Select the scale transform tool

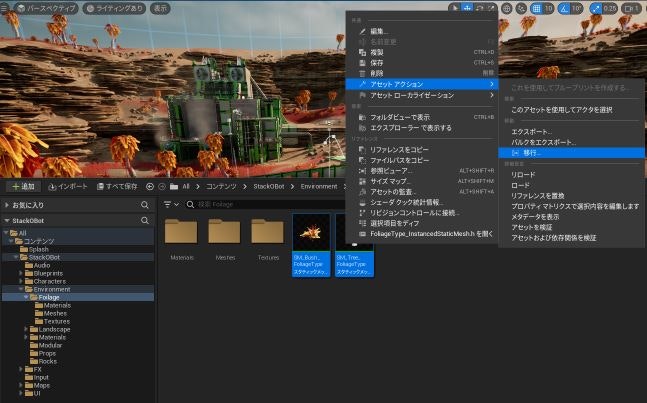pos(491,8)
